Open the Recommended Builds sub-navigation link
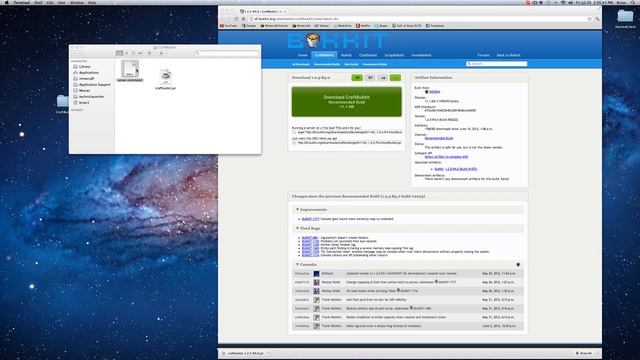The width and height of the screenshot is (640, 360). (327, 64)
